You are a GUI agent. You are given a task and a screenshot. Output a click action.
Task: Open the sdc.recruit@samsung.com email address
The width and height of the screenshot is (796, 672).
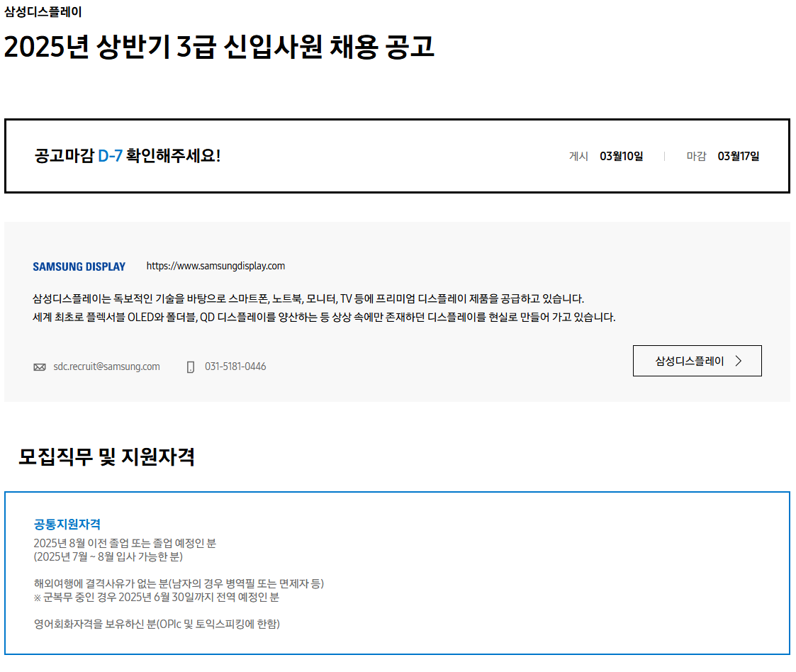click(x=106, y=366)
